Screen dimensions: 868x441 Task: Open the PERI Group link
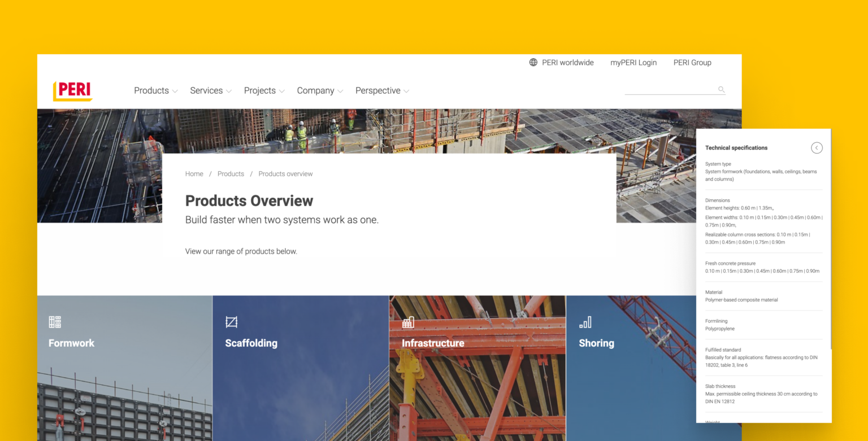pos(692,63)
